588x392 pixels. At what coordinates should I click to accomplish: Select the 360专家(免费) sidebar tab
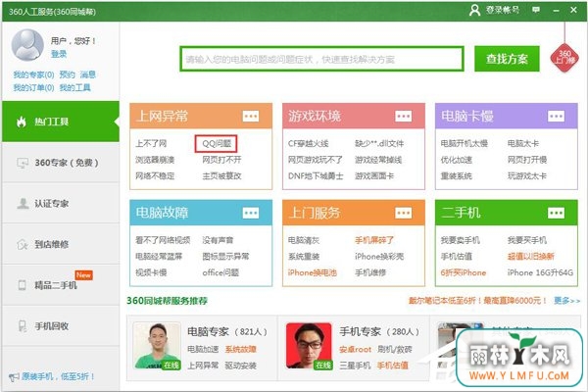[x=61, y=163]
